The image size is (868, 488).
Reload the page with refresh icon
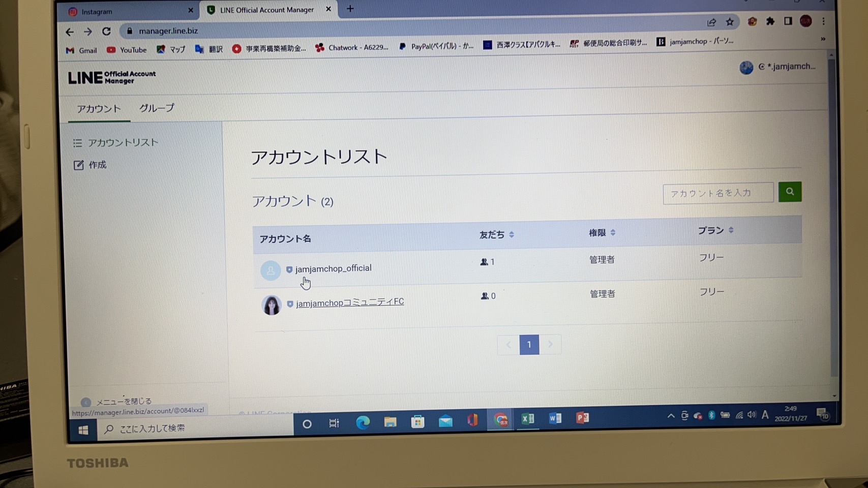pyautogui.click(x=106, y=31)
